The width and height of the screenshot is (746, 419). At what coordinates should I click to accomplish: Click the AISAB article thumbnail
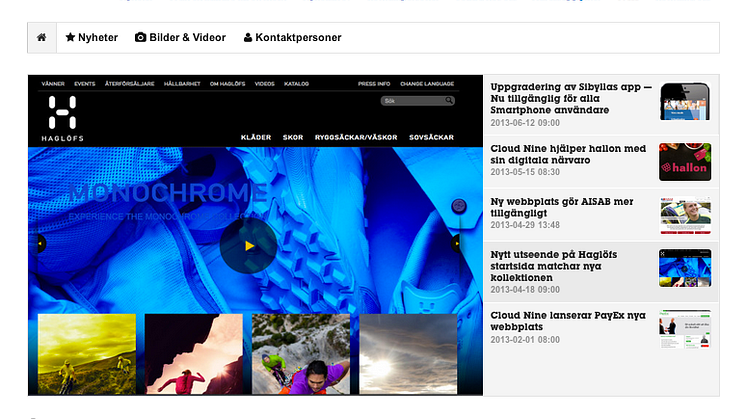[x=685, y=215]
